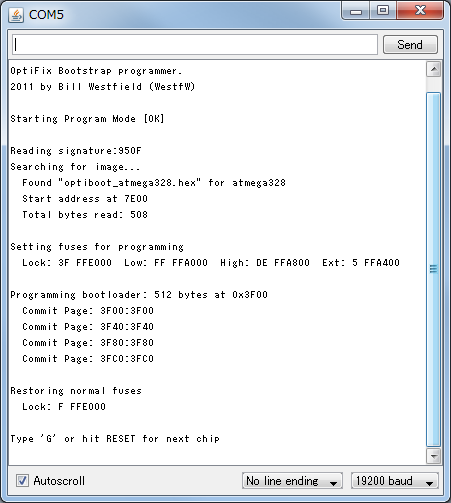Click the scrollbar up arrow in the output pane

point(434,69)
